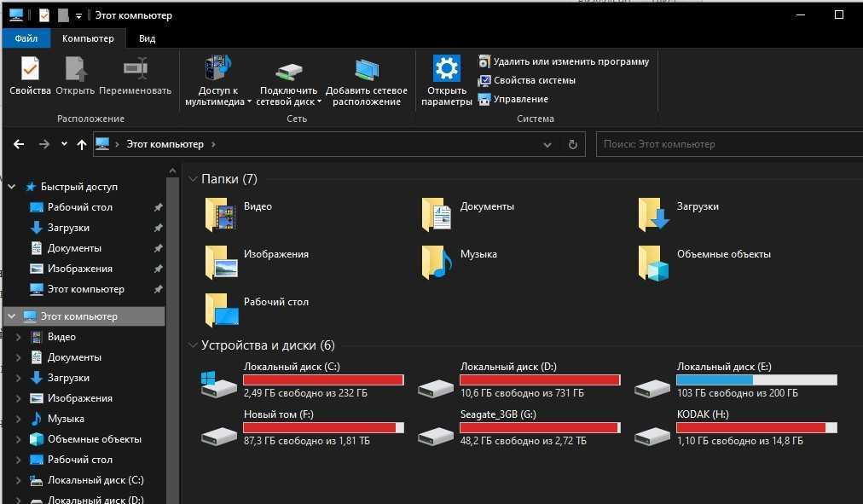This screenshot has width=863, height=504.
Task: Open the KODAK (H:) drive
Action: click(x=652, y=431)
